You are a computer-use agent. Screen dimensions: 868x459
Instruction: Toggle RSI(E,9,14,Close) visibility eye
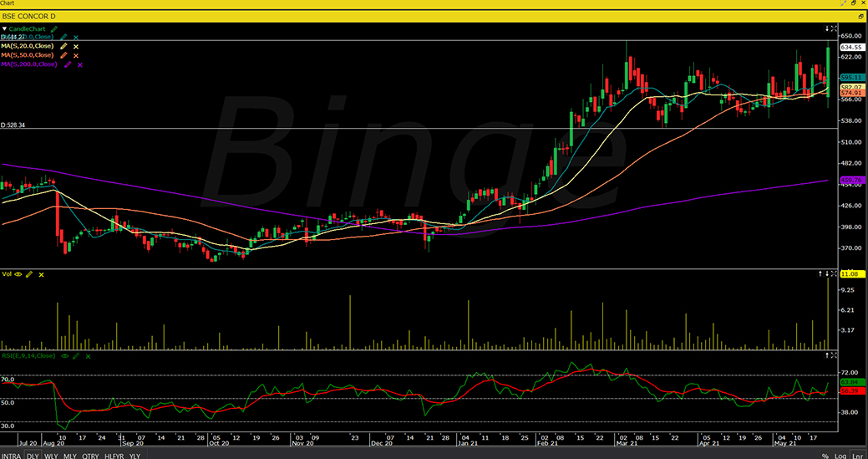coord(65,356)
